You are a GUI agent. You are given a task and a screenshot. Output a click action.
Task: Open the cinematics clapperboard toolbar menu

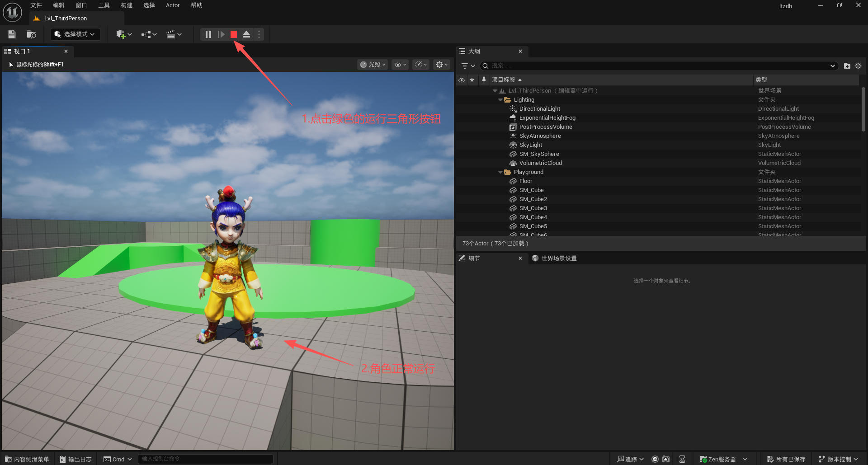click(x=174, y=34)
